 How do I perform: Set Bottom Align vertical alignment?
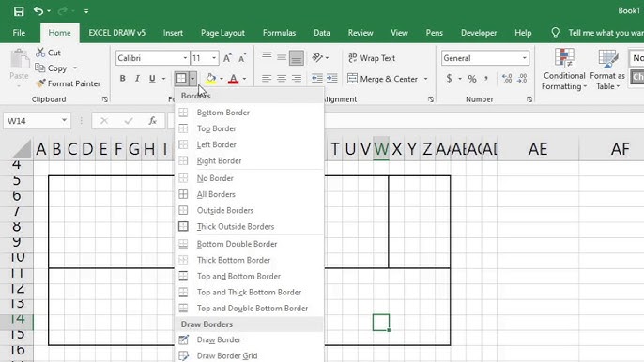click(x=297, y=57)
